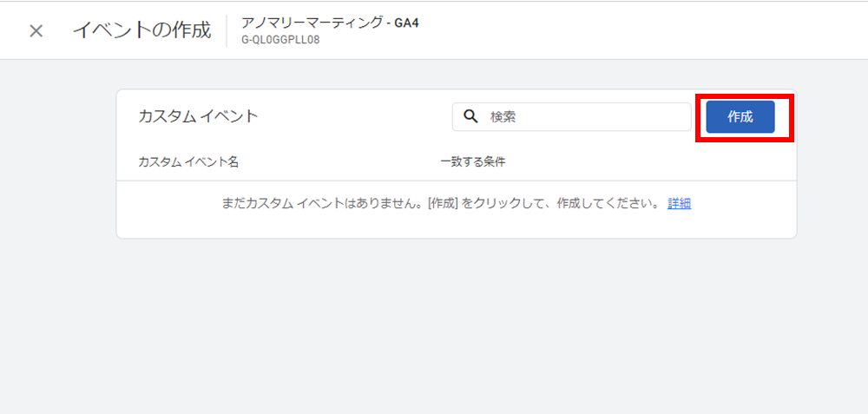The width and height of the screenshot is (868, 414).
Task: Click the magnifying glass search icon
Action: tap(470, 116)
